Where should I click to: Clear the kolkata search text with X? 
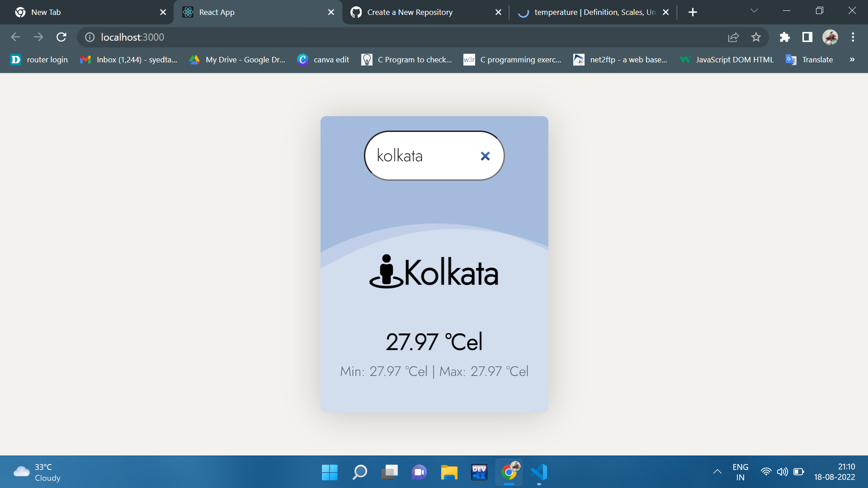pos(485,156)
